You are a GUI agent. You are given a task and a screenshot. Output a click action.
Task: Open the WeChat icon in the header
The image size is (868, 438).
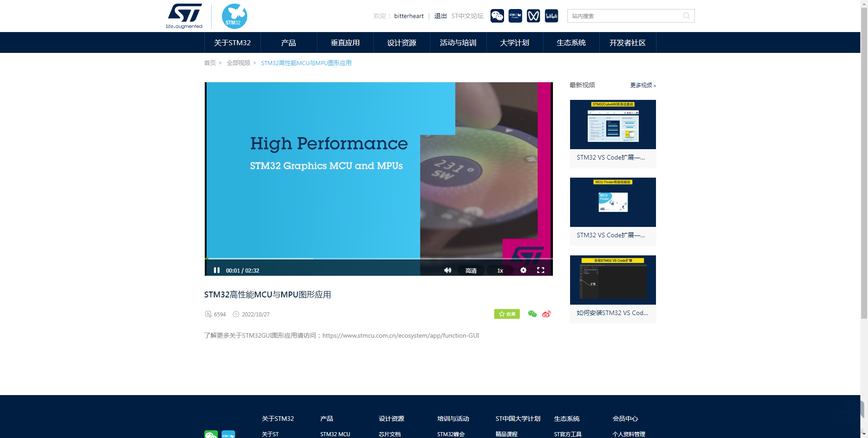[x=497, y=16]
